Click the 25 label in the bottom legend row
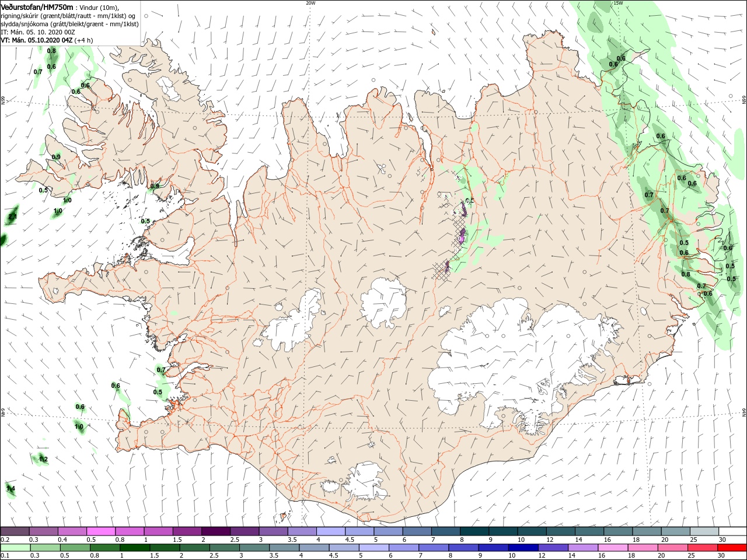 pyautogui.click(x=692, y=556)
